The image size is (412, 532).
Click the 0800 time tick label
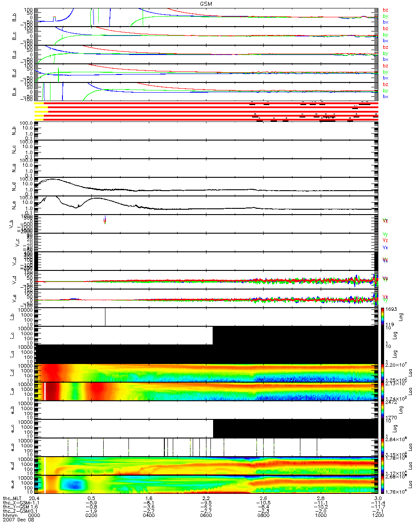[x=263, y=516]
